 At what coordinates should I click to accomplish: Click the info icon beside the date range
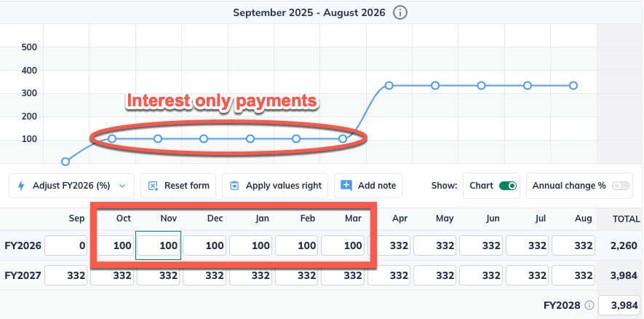399,12
